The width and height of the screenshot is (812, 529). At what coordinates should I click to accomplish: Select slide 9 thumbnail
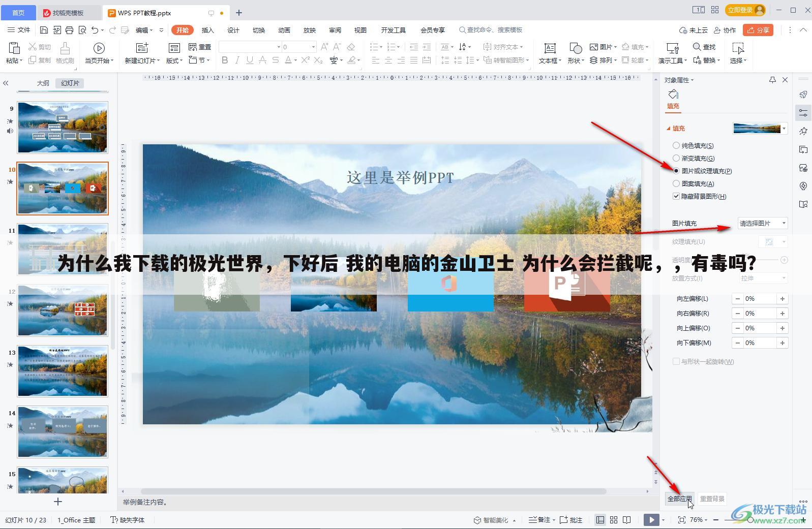click(63, 127)
